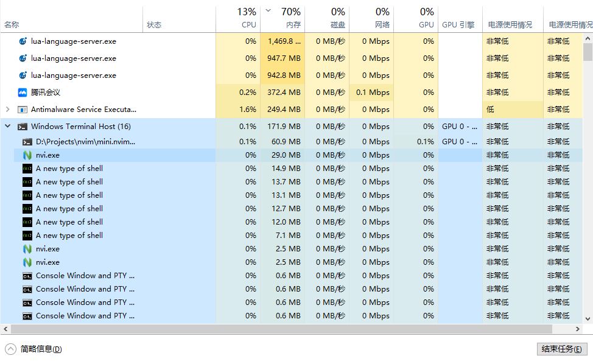This screenshot has width=593, height=364.
Task: Sort by the GPU 引擎 column header
Action: click(x=458, y=25)
